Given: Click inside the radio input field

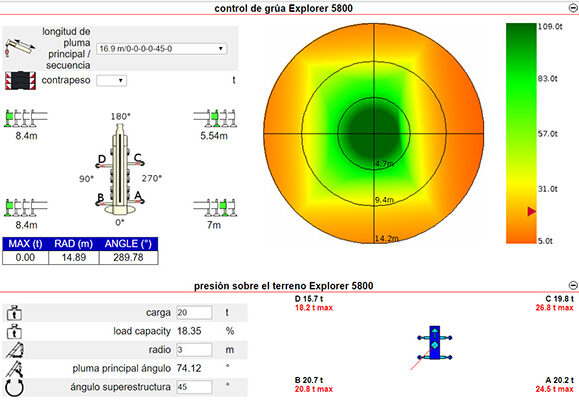Looking at the screenshot, I should point(194,350).
